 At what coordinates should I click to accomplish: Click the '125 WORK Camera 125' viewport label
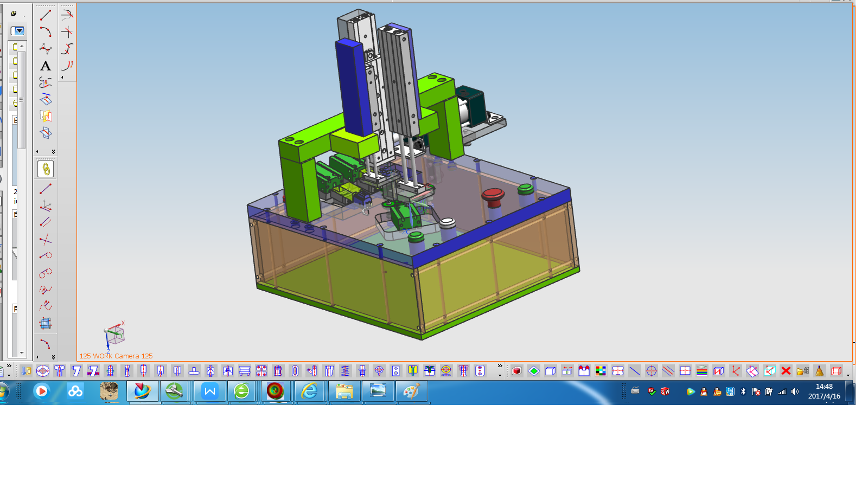pyautogui.click(x=116, y=356)
